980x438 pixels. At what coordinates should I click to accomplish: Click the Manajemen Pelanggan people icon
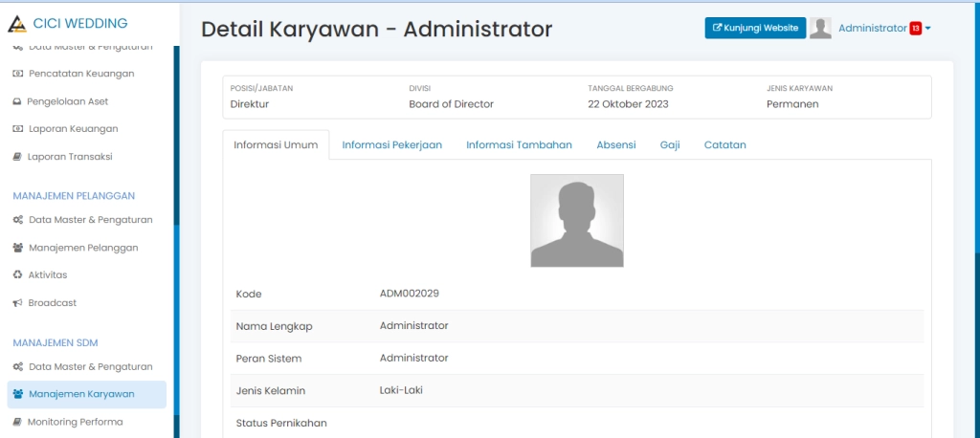pyautogui.click(x=18, y=248)
